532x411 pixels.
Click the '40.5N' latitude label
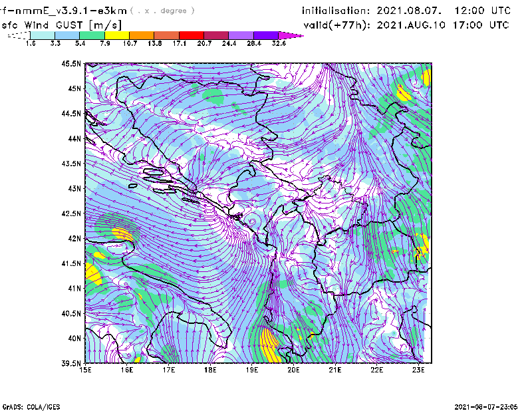[x=71, y=314]
